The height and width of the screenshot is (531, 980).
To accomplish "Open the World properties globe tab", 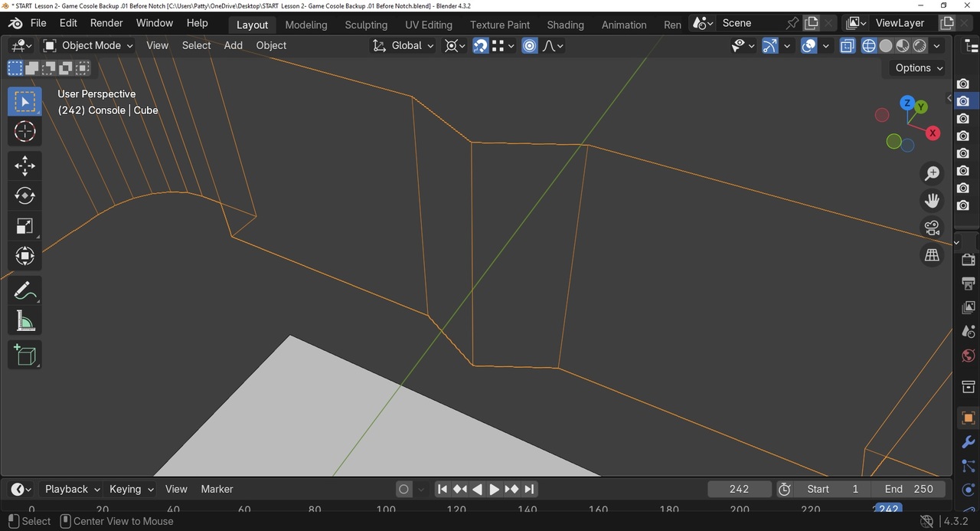I will (968, 356).
